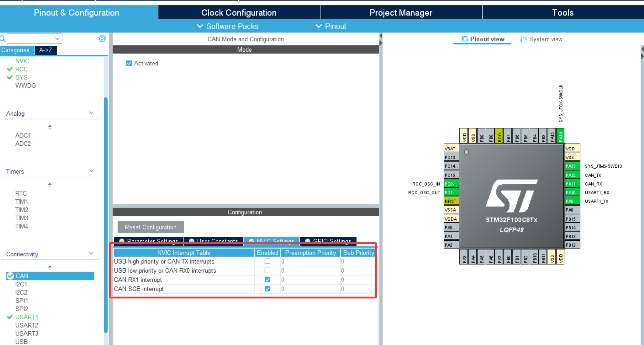Click the VBAT pin

pos(451,148)
